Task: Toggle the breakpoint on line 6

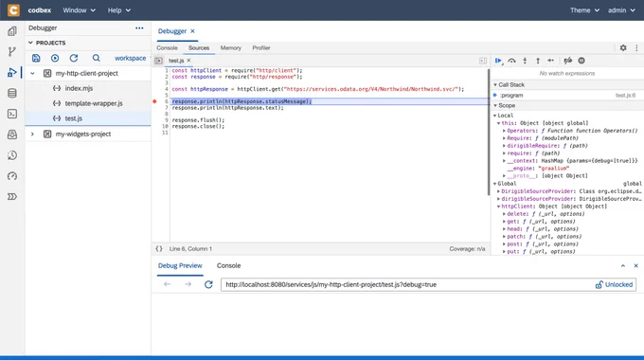Action: [x=154, y=101]
